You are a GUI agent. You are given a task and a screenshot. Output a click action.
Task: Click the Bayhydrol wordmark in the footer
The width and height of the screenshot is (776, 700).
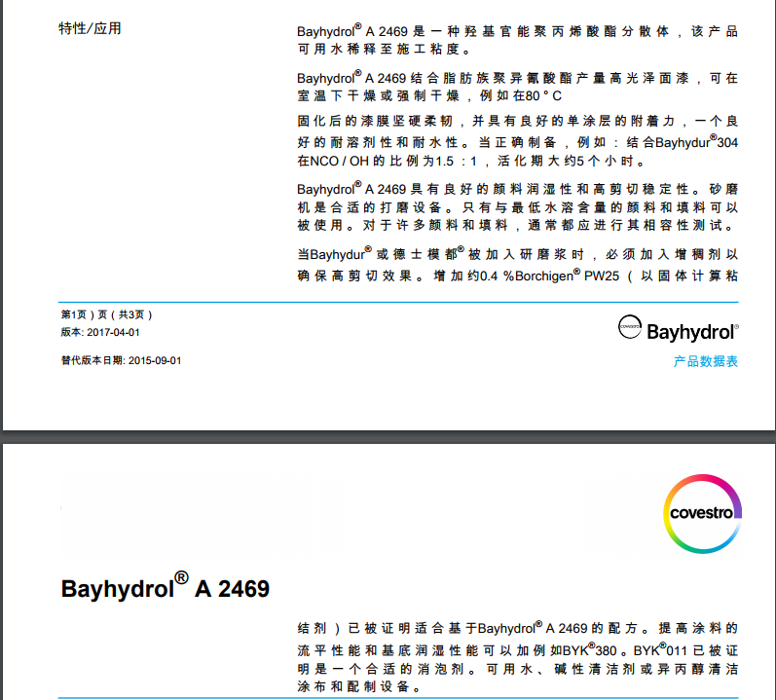point(691,330)
